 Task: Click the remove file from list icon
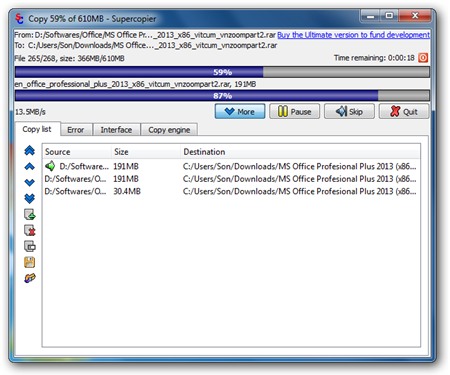click(30, 230)
